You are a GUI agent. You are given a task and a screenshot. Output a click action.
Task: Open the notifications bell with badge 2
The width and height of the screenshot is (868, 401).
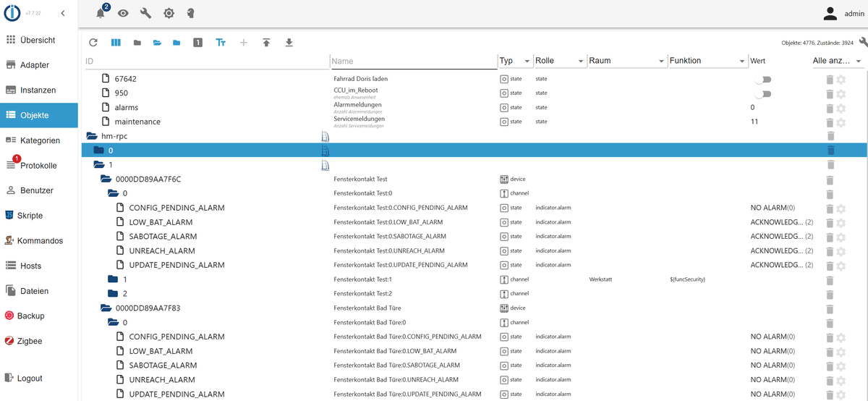point(101,13)
